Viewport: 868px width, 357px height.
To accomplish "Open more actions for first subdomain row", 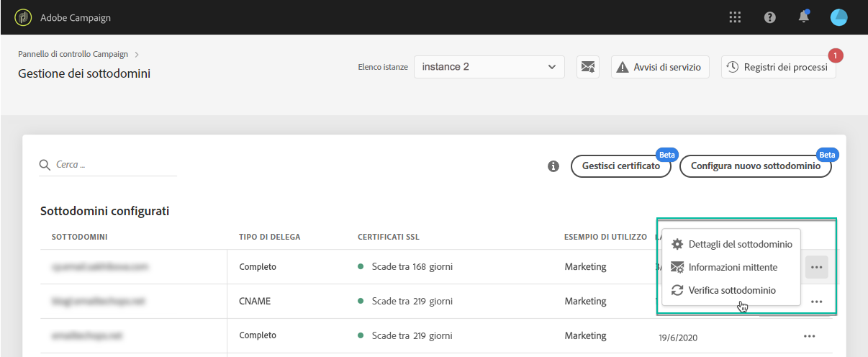I will click(816, 267).
